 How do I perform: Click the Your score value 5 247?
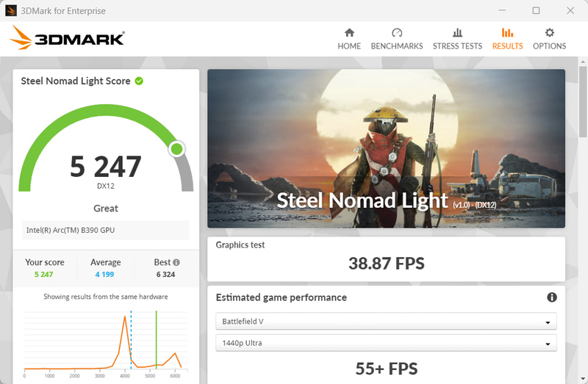pyautogui.click(x=44, y=274)
